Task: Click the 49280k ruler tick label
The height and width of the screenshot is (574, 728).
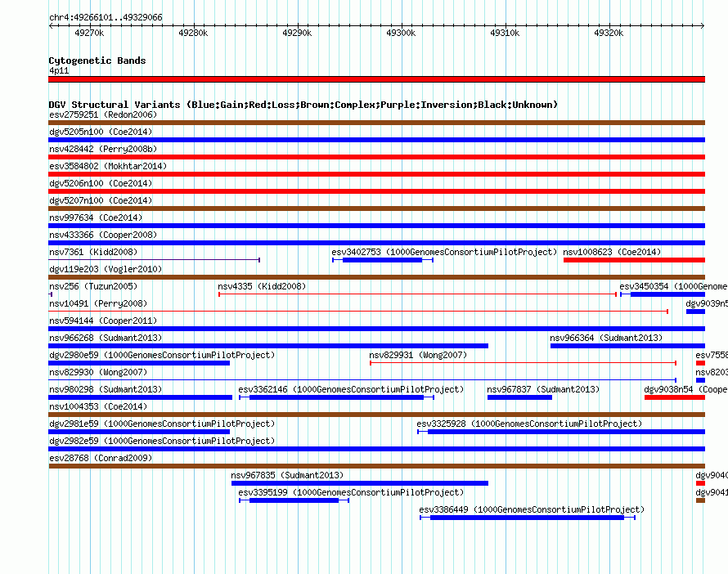Action: point(193,33)
